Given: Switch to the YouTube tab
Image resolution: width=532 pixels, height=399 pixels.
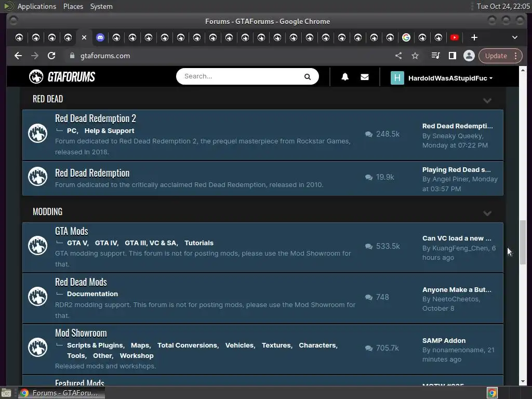Looking at the screenshot, I should pos(455,37).
